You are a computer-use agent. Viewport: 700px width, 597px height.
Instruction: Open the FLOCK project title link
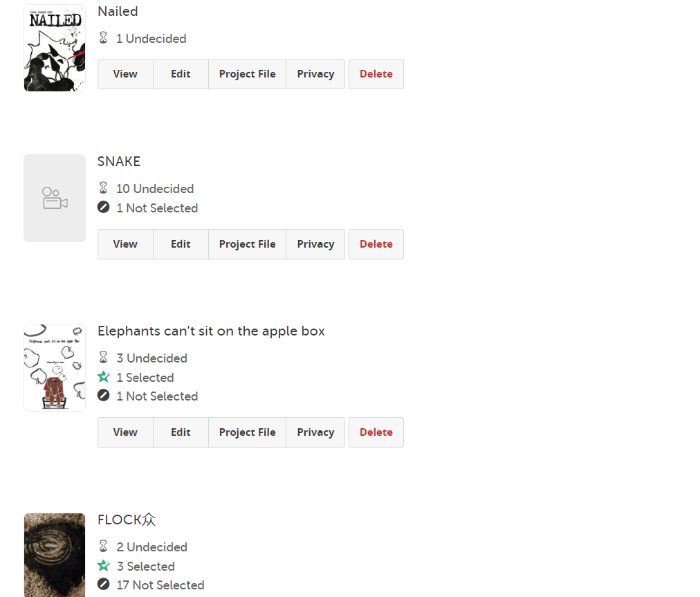(127, 520)
